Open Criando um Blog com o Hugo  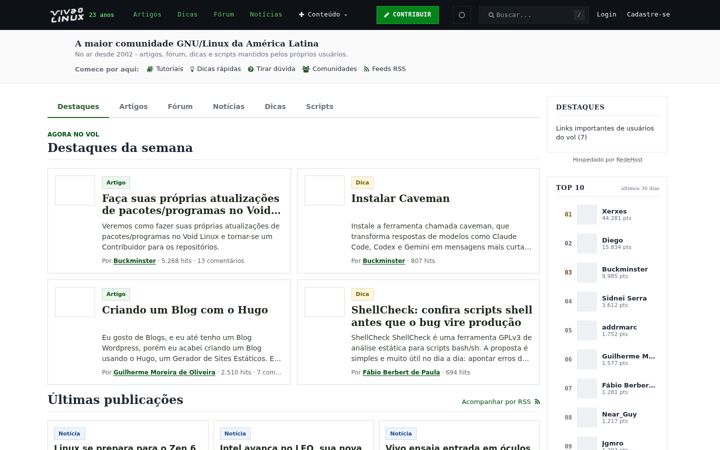pos(185,310)
